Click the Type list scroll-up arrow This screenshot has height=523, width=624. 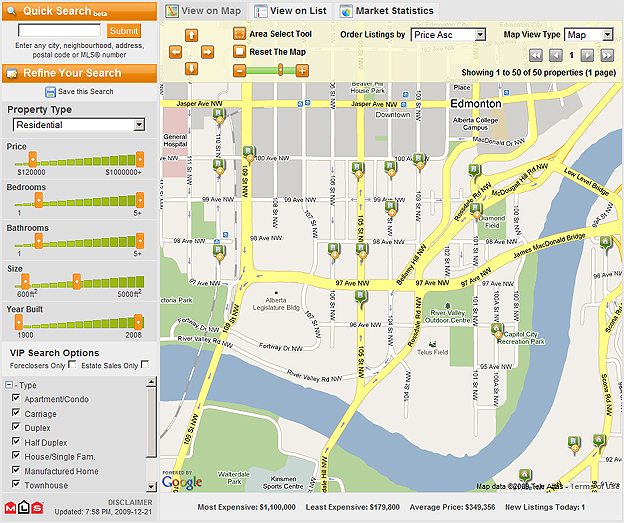click(x=151, y=382)
